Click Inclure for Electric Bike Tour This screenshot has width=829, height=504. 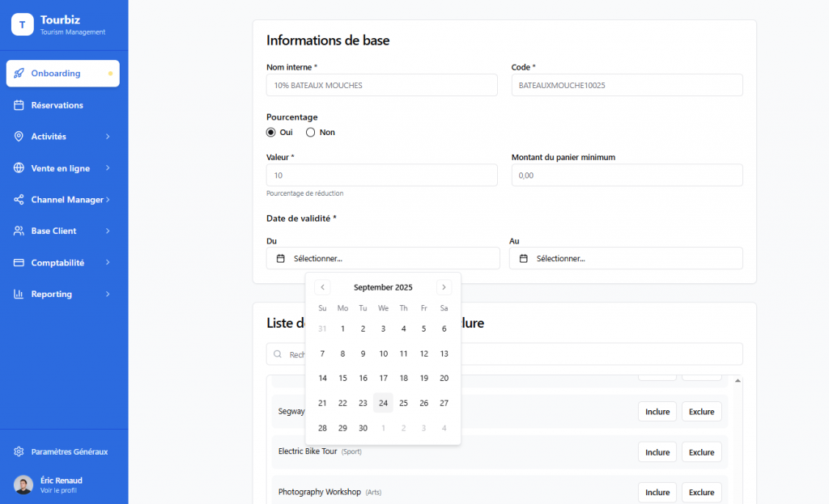pyautogui.click(x=657, y=452)
